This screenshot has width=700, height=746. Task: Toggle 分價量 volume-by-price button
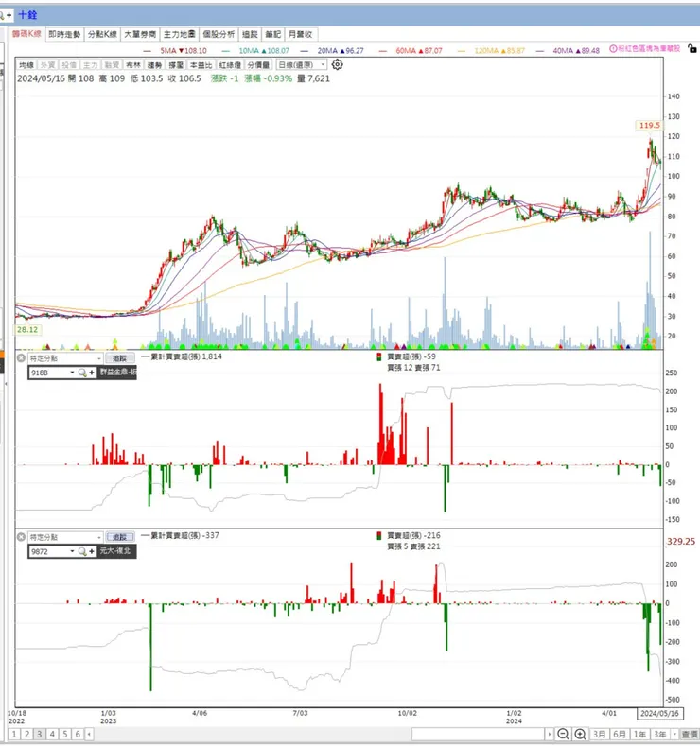259,64
